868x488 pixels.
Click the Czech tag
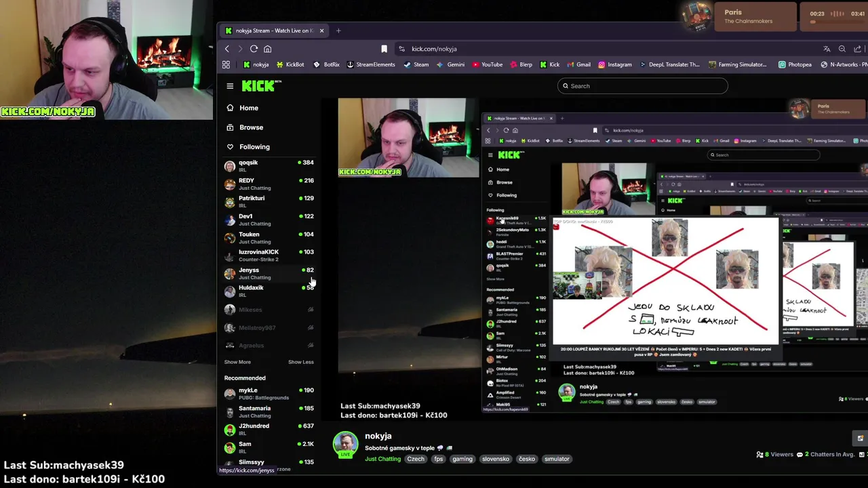[x=416, y=459]
